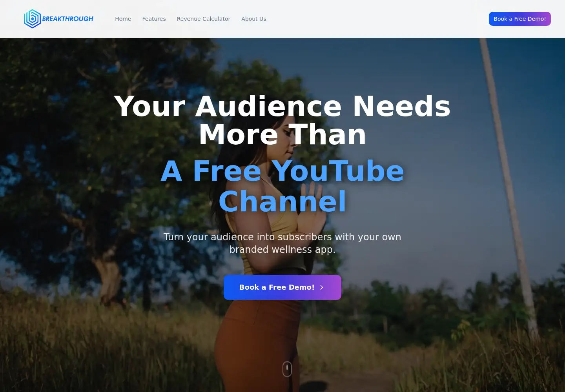The width and height of the screenshot is (565, 392).
Task: Click chevron arrow in hero demo button
Action: click(x=322, y=287)
